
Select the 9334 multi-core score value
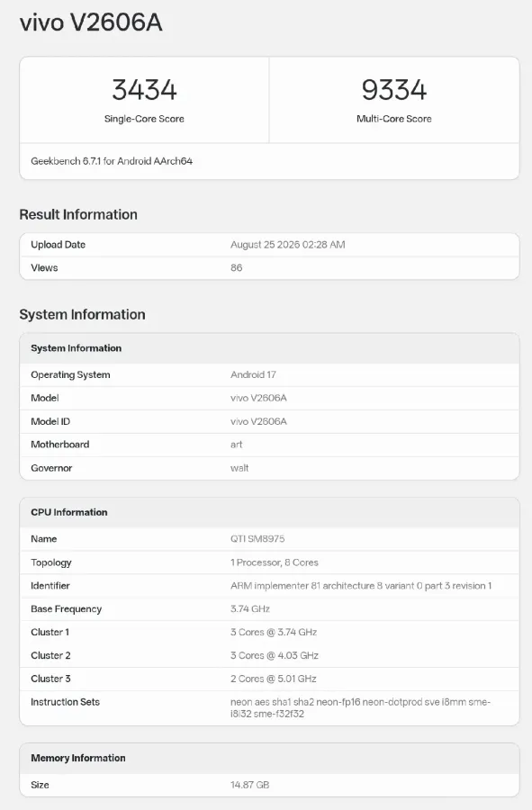pyautogui.click(x=394, y=89)
